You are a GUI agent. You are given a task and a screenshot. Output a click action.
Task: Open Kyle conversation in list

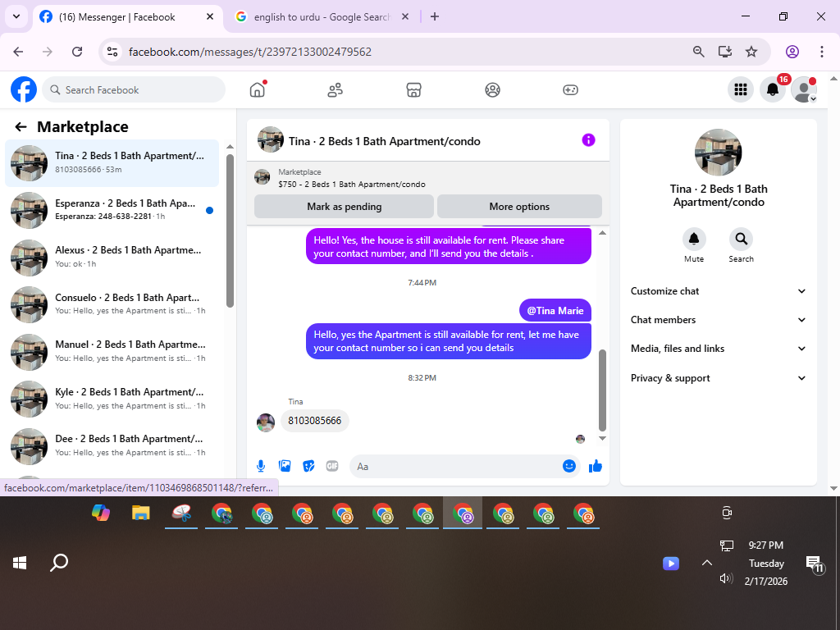tap(112, 399)
